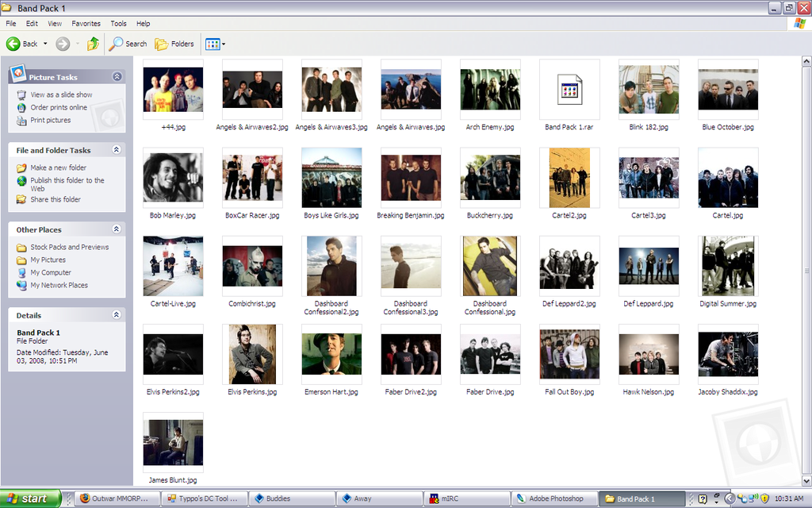
Task: Select the Combichrist.jpg thumbnail
Action: pyautogui.click(x=252, y=267)
